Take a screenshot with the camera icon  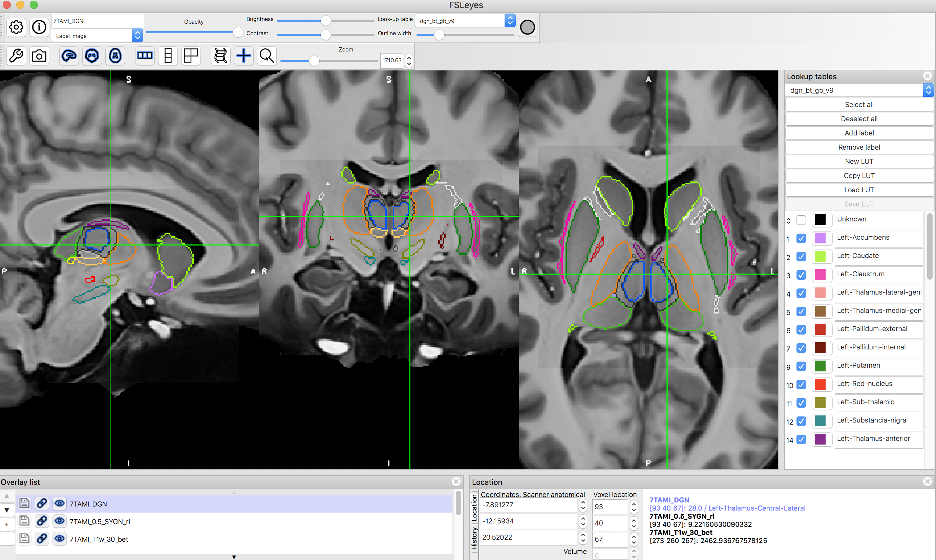pyautogui.click(x=39, y=56)
